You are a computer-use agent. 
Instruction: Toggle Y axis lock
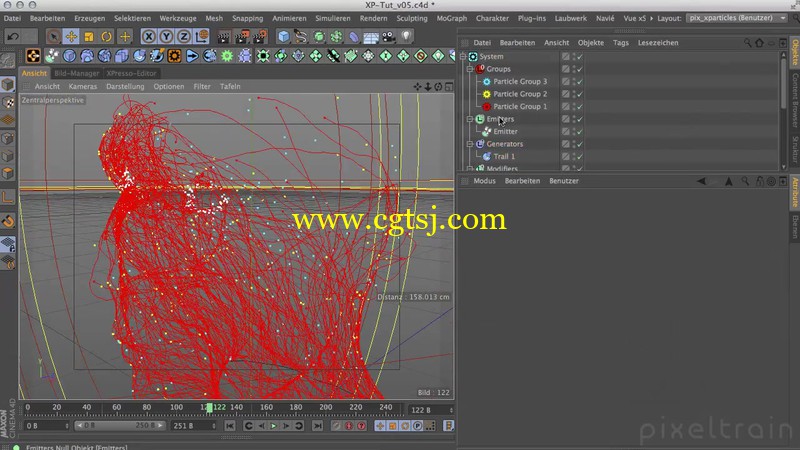click(166, 37)
